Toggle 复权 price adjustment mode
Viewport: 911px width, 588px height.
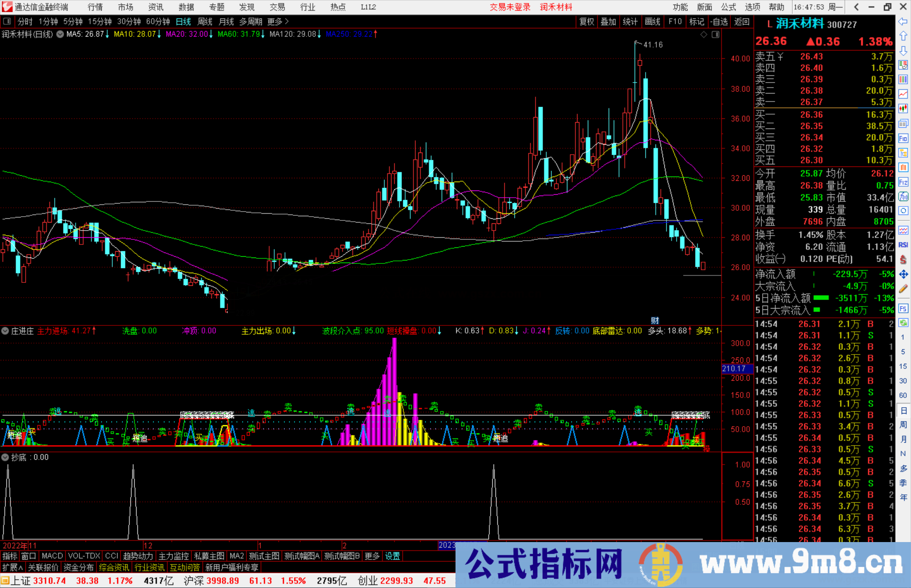(x=587, y=21)
